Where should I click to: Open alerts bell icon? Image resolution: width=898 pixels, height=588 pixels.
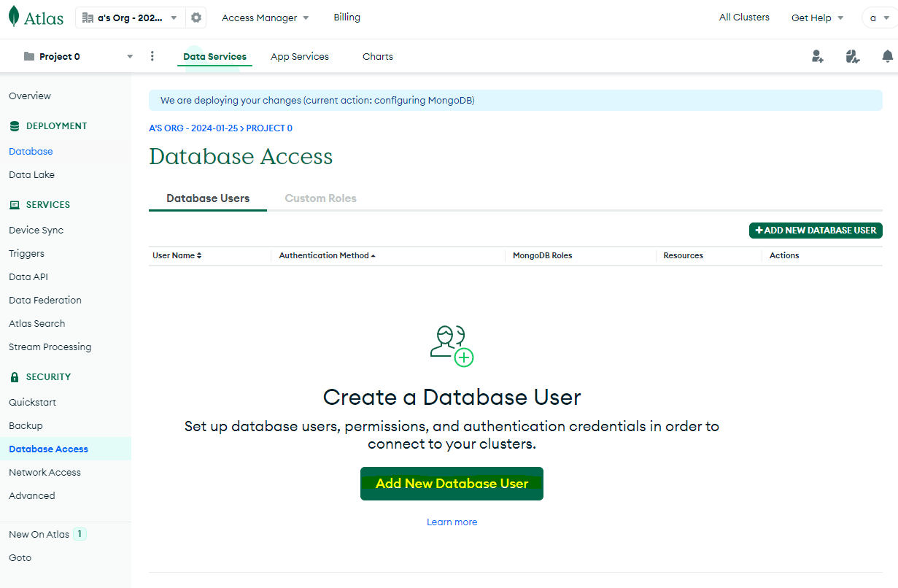coord(888,56)
